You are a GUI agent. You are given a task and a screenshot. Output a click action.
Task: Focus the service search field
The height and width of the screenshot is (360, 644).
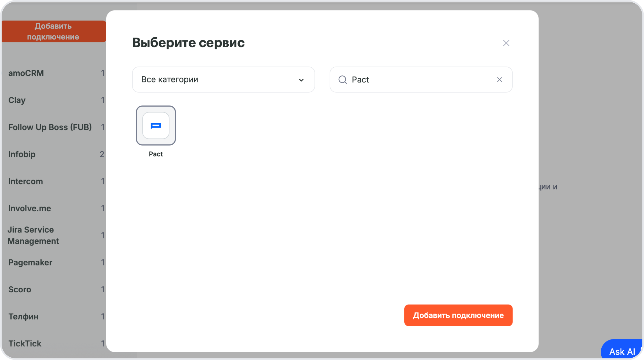point(421,80)
